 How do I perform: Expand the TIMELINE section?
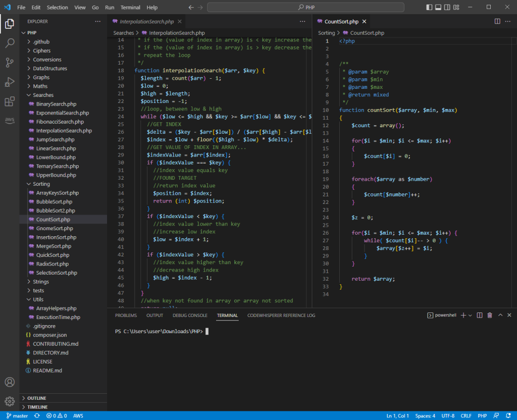(x=37, y=407)
